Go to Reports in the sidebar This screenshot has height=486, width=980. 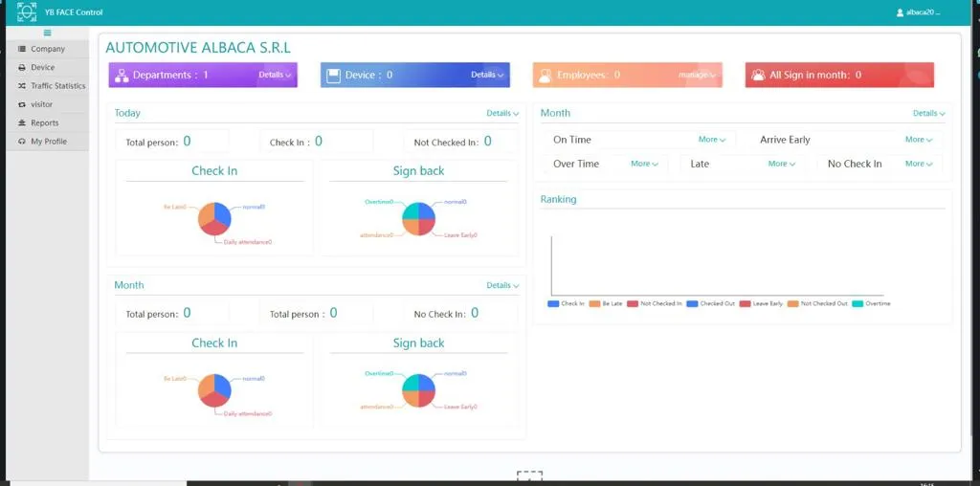(x=44, y=122)
